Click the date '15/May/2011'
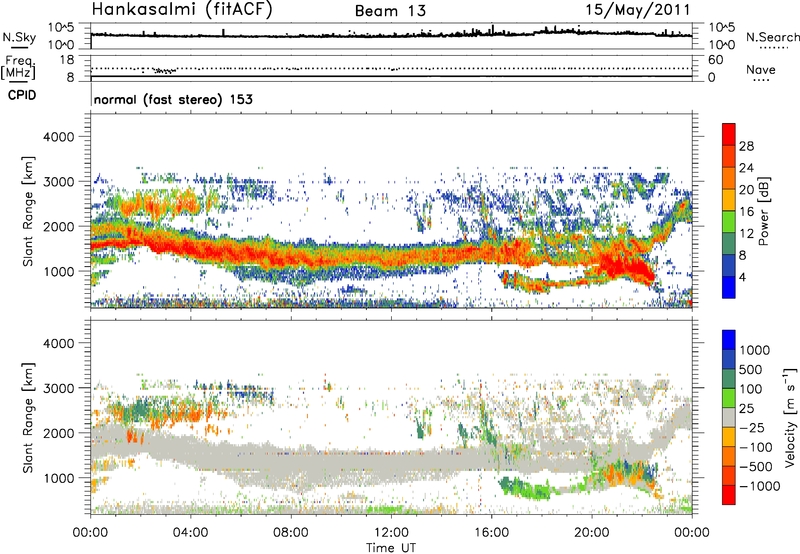Viewport: 800px width, 554px height. click(638, 10)
